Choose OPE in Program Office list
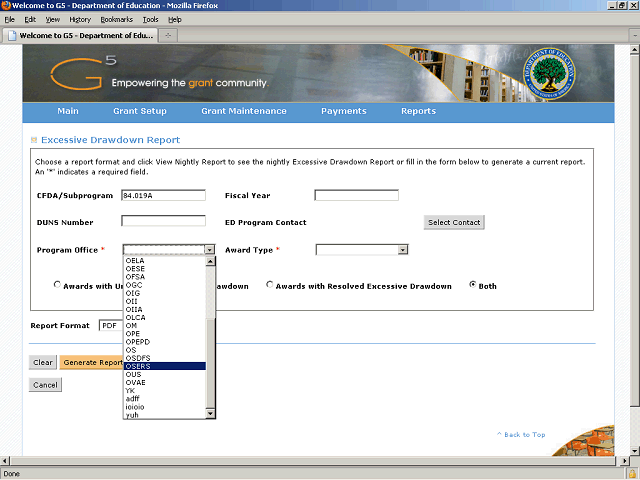Viewport: 640px width, 480px height. click(x=165, y=334)
